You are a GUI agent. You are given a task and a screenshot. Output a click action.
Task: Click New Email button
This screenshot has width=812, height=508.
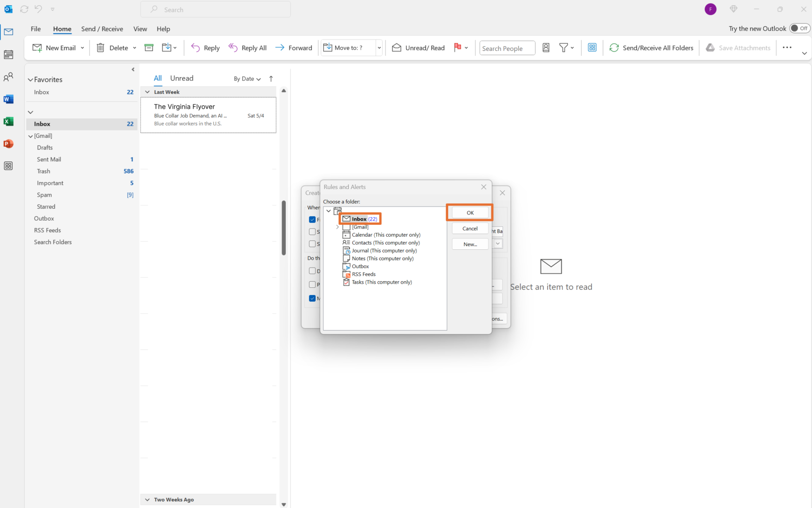(x=54, y=48)
